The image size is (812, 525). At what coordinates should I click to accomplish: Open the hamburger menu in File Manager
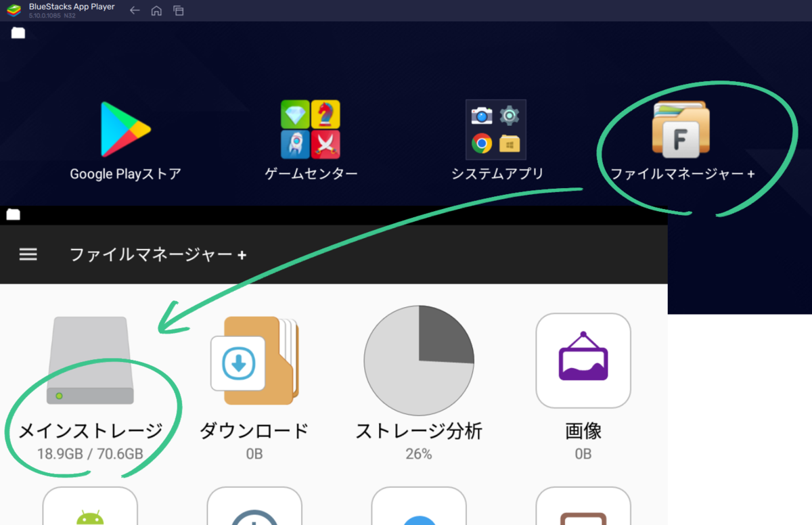click(x=28, y=254)
